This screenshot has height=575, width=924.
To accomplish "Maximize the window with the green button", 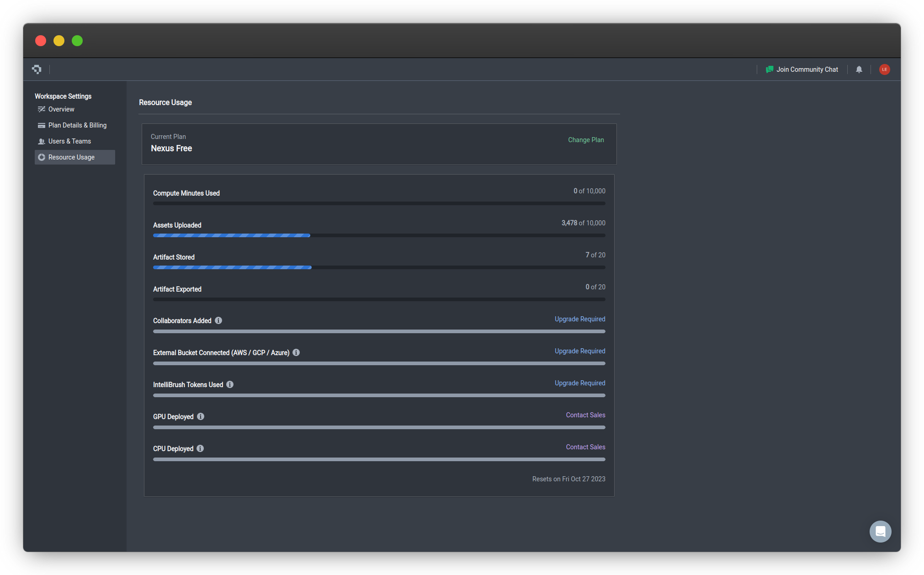I will [x=77, y=41].
